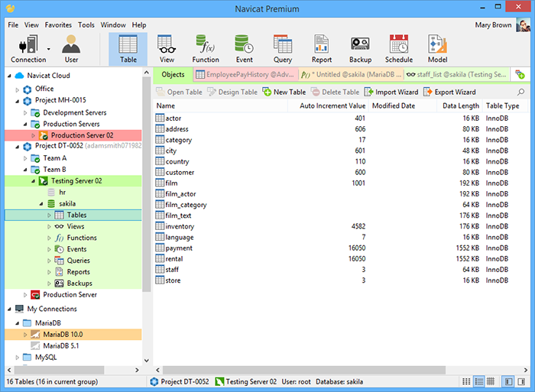Expand the Views node under sakila
The width and height of the screenshot is (535, 392).
click(49, 226)
